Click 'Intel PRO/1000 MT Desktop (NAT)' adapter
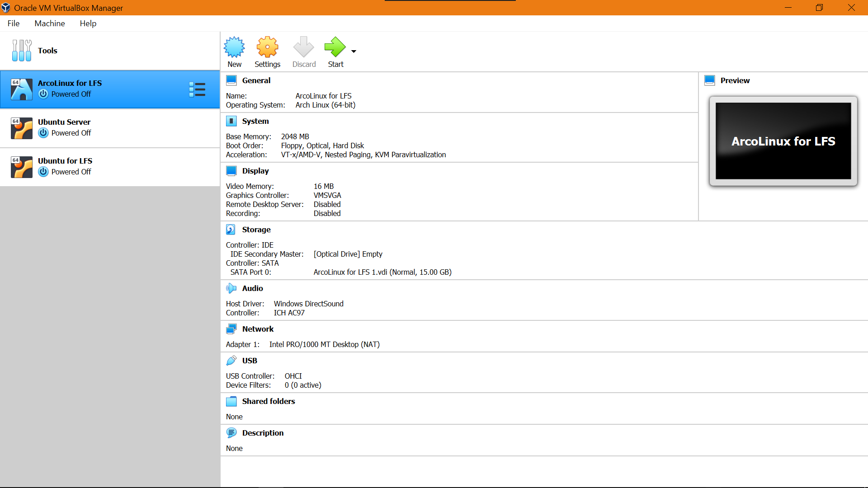 click(x=325, y=344)
